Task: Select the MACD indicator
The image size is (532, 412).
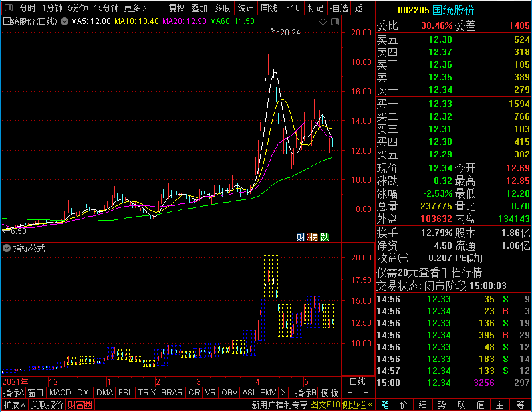Action: (x=60, y=393)
